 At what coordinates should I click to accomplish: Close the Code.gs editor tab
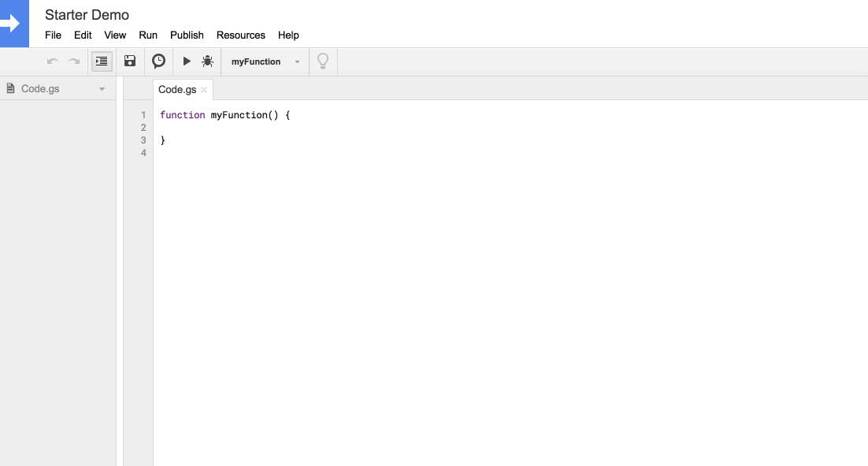204,90
